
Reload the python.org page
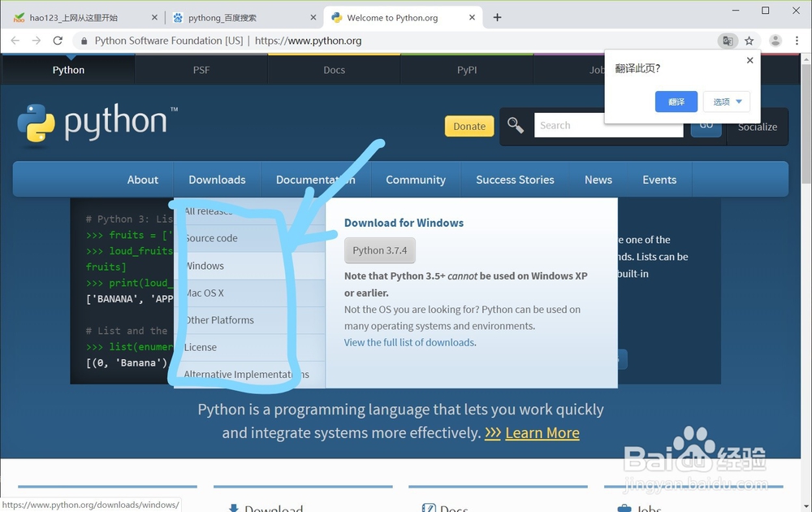point(58,41)
